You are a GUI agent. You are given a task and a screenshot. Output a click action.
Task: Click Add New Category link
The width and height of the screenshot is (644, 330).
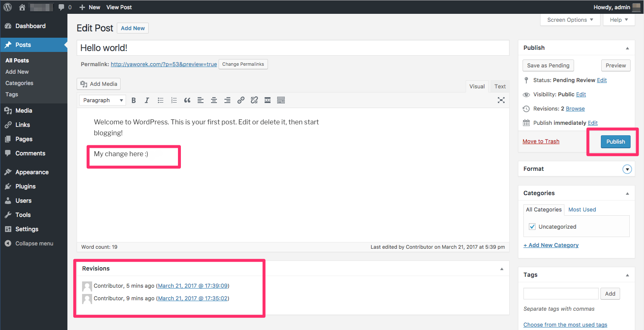[x=551, y=245]
